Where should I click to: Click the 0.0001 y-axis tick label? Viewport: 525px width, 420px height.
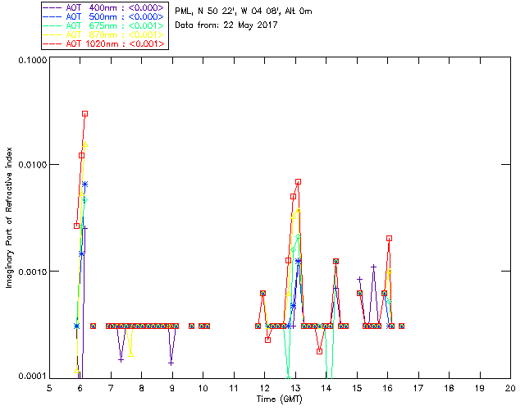[31, 377]
